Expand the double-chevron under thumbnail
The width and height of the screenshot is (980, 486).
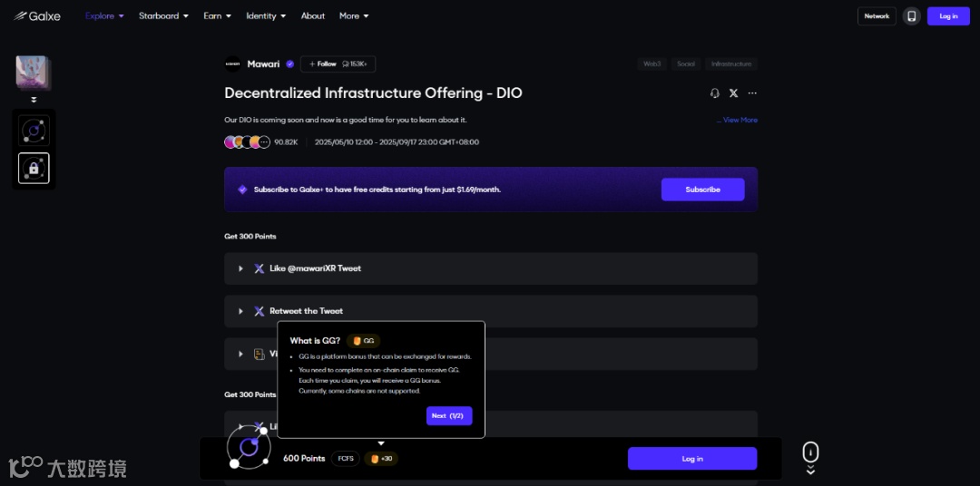34,100
